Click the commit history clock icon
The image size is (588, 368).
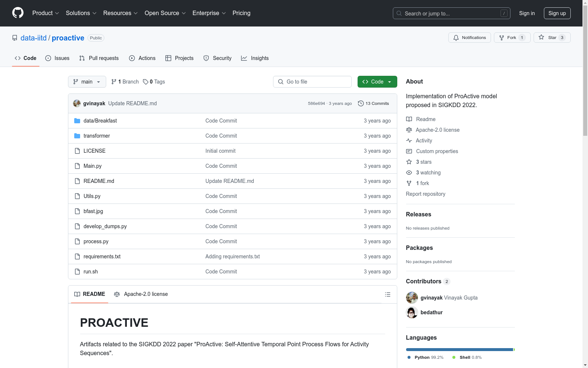point(361,103)
